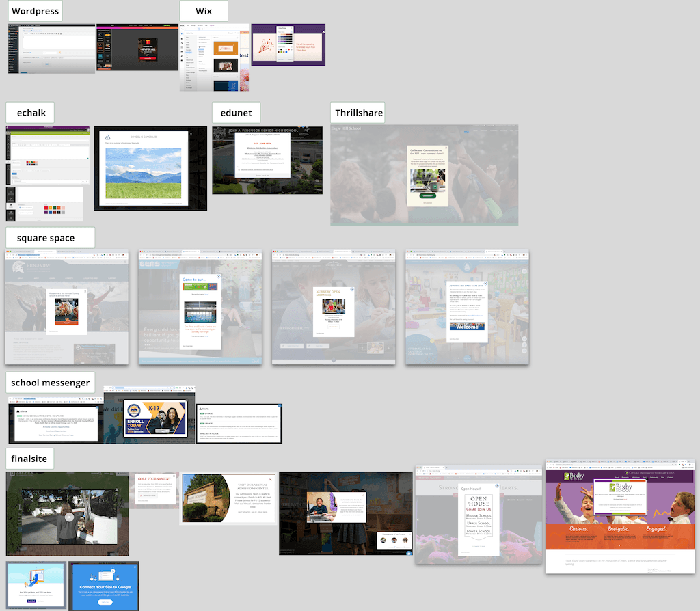Select the finalsite label card
The height and width of the screenshot is (611, 700).
pyautogui.click(x=29, y=459)
